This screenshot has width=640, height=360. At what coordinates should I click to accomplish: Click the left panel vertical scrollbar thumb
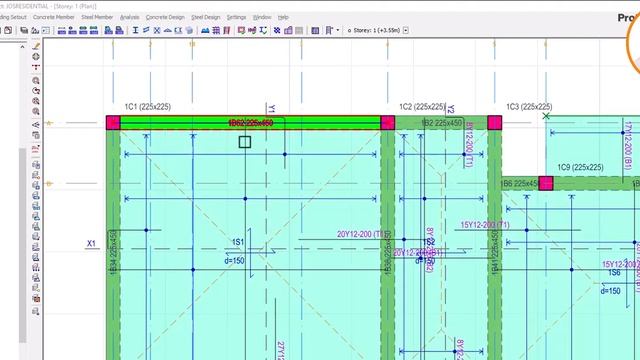click(23, 245)
